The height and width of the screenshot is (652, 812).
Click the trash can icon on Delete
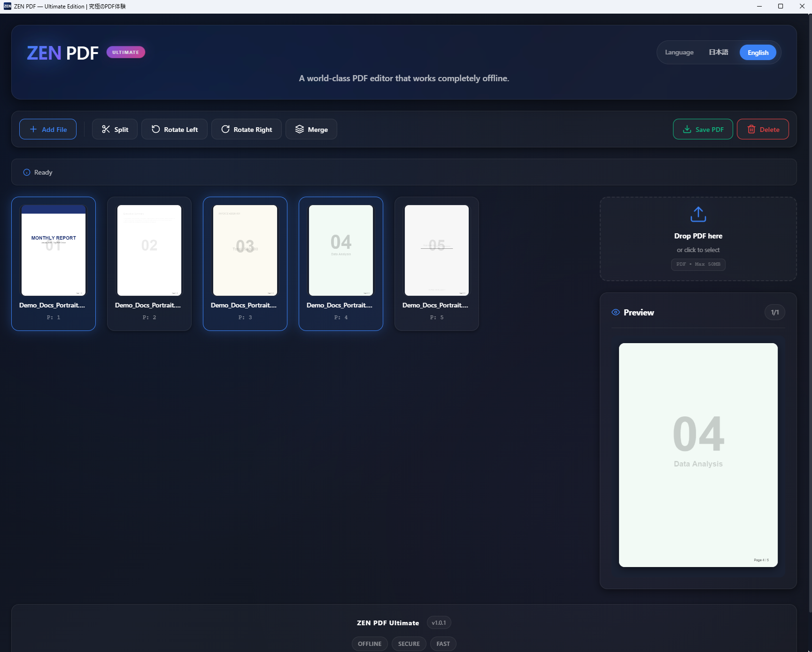[751, 129]
